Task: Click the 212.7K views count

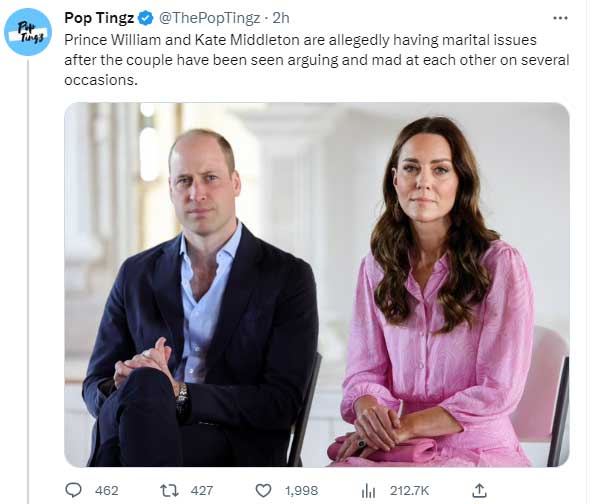Action: tap(407, 490)
